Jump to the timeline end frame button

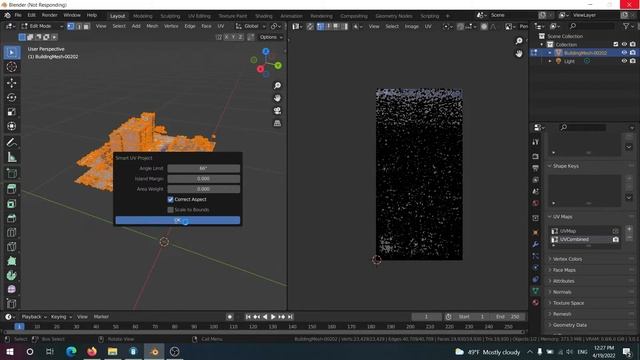pos(290,317)
